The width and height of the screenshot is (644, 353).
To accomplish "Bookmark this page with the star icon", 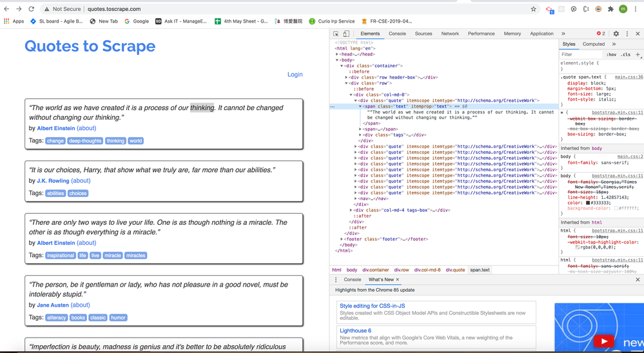I will coord(534,9).
